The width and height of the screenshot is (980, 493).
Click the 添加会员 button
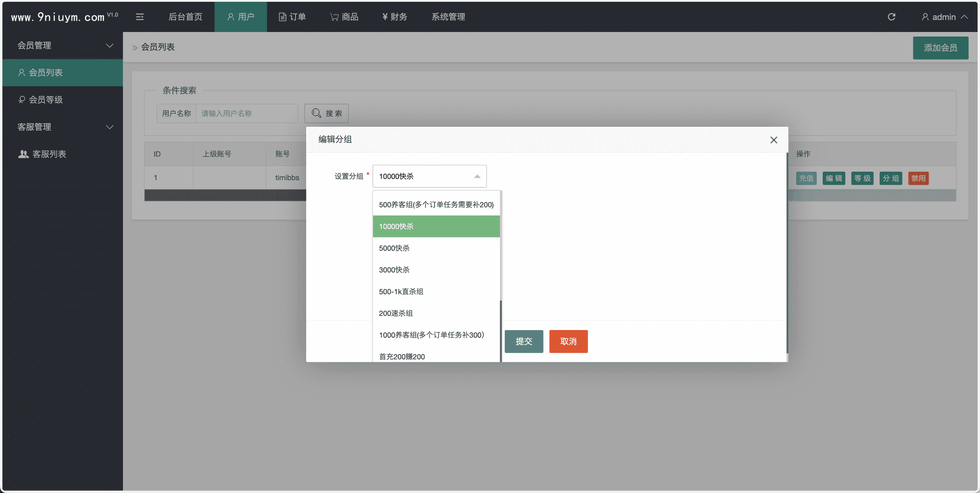(x=940, y=48)
